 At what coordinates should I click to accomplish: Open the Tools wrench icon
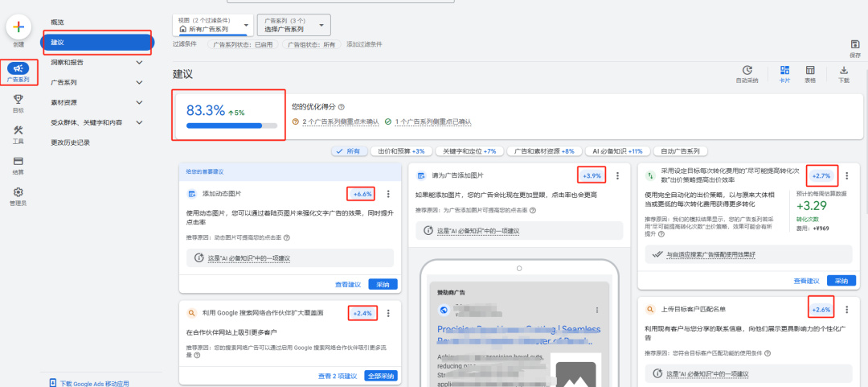(18, 130)
